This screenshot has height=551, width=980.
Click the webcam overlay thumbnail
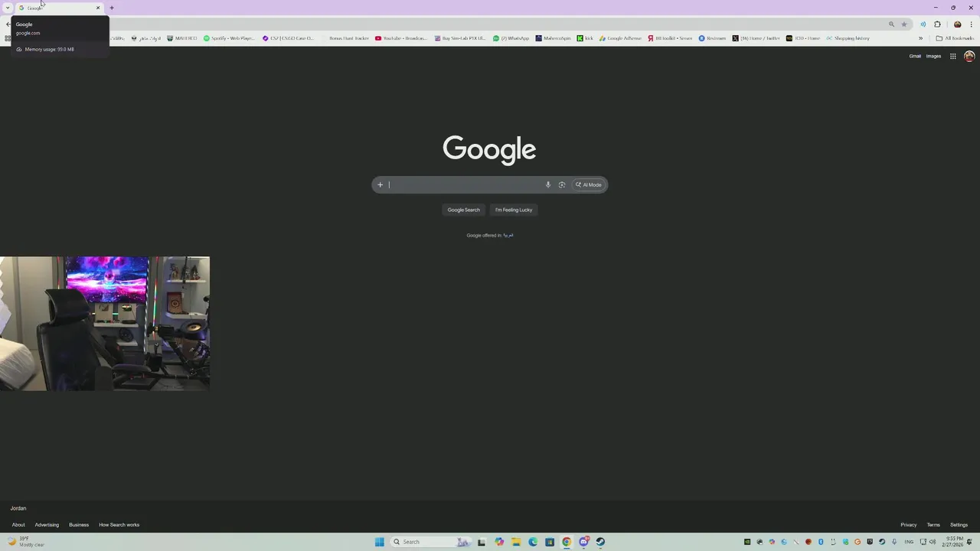point(105,324)
